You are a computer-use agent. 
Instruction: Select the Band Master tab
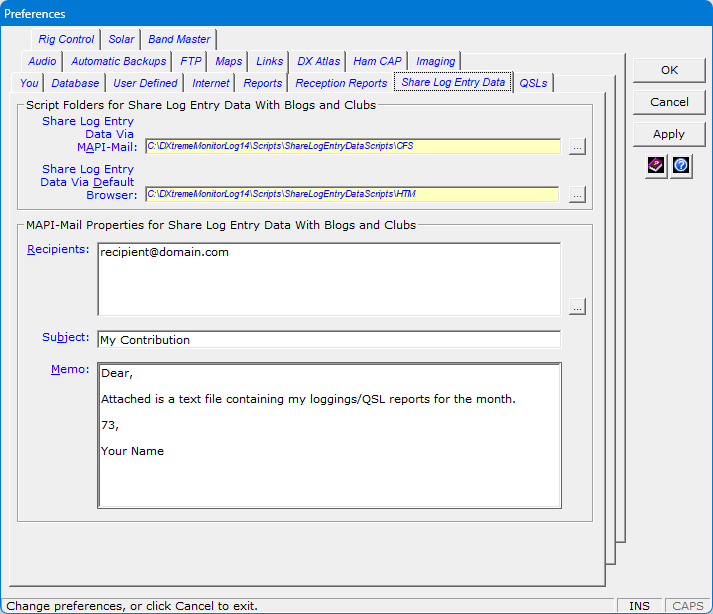click(179, 39)
